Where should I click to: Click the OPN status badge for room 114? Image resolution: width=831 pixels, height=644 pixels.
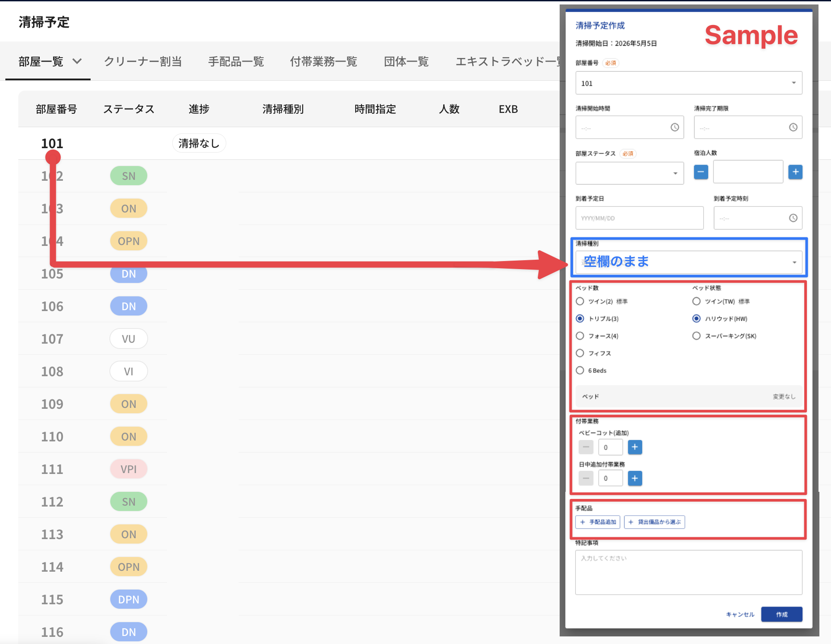(129, 567)
